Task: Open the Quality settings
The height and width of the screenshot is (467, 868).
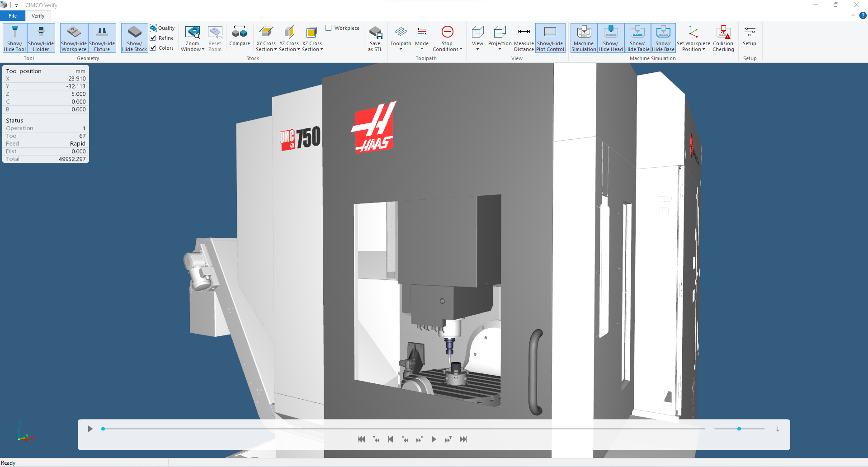Action: click(x=162, y=28)
